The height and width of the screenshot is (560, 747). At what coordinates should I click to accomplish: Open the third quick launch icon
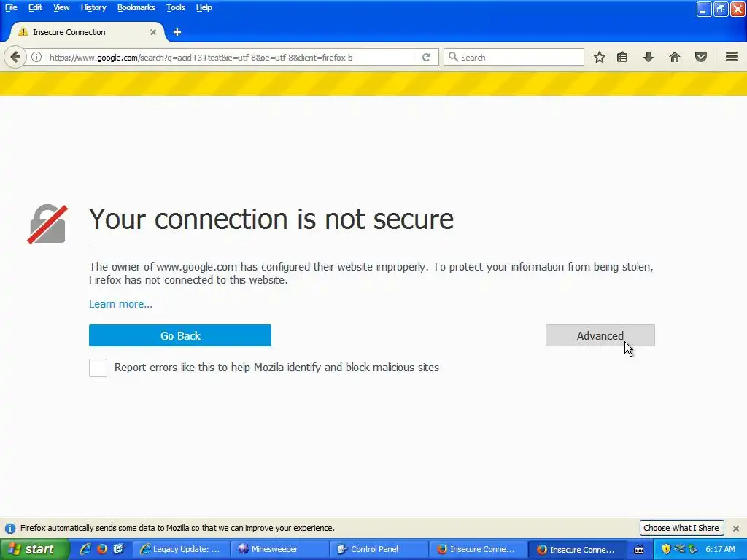(118, 549)
